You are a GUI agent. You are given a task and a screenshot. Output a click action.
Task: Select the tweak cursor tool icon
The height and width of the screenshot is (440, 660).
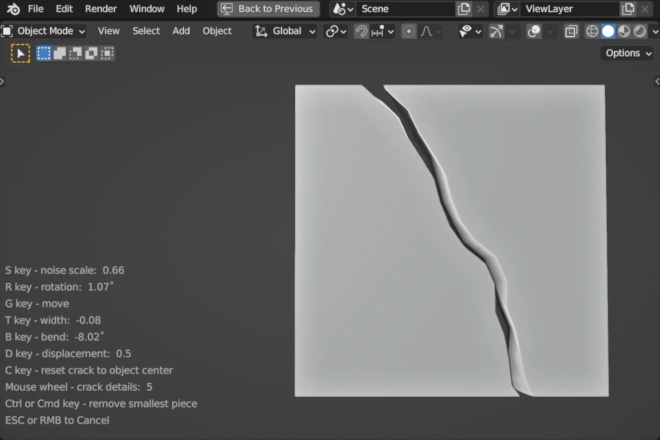(20, 53)
